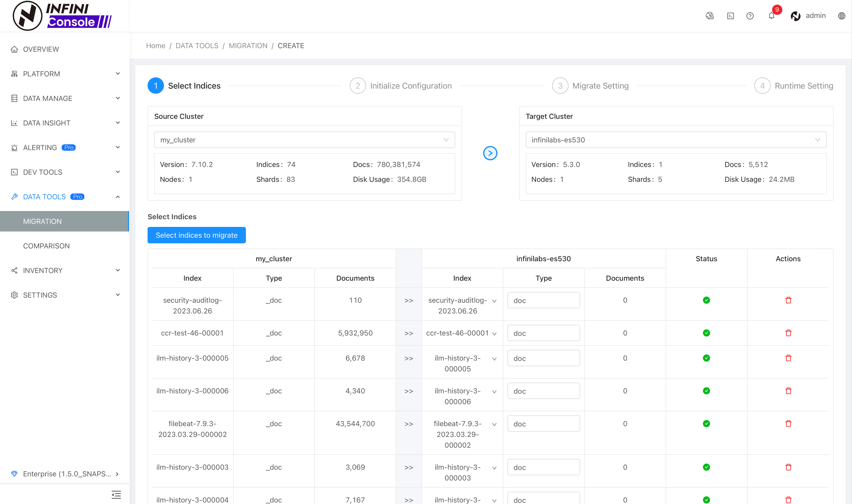Open the theme/skin icon in top bar
This screenshot has width=852, height=504.
point(710,16)
